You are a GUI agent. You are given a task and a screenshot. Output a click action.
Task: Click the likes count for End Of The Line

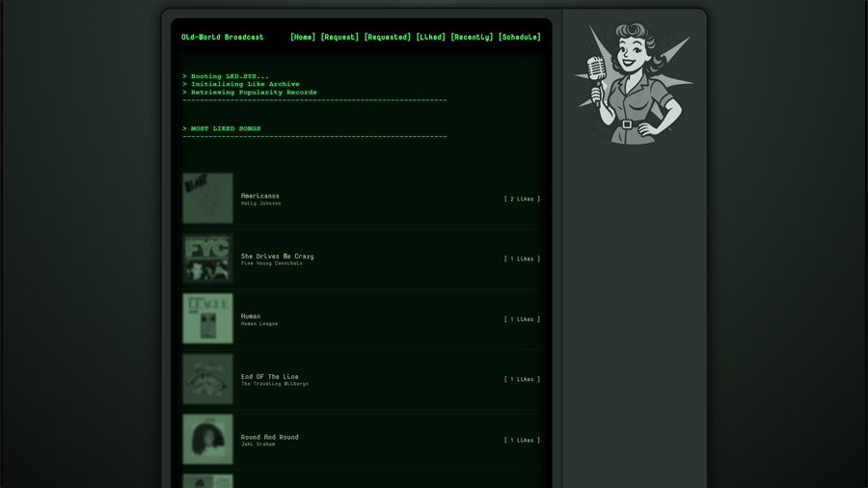pyautogui.click(x=522, y=380)
